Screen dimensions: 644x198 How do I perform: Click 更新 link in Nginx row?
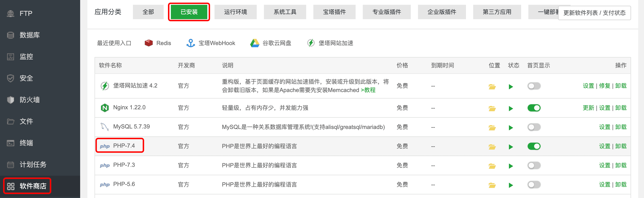pyautogui.click(x=588, y=108)
